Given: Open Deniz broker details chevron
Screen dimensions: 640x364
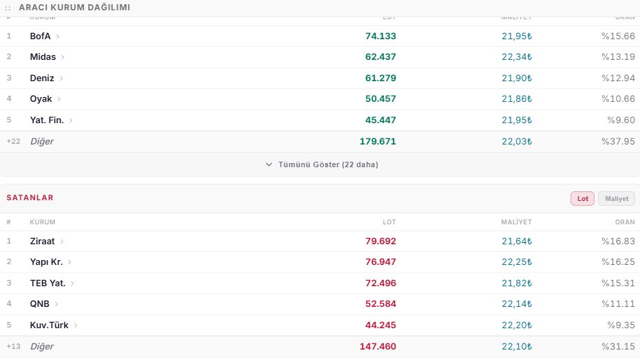Looking at the screenshot, I should (x=61, y=78).
